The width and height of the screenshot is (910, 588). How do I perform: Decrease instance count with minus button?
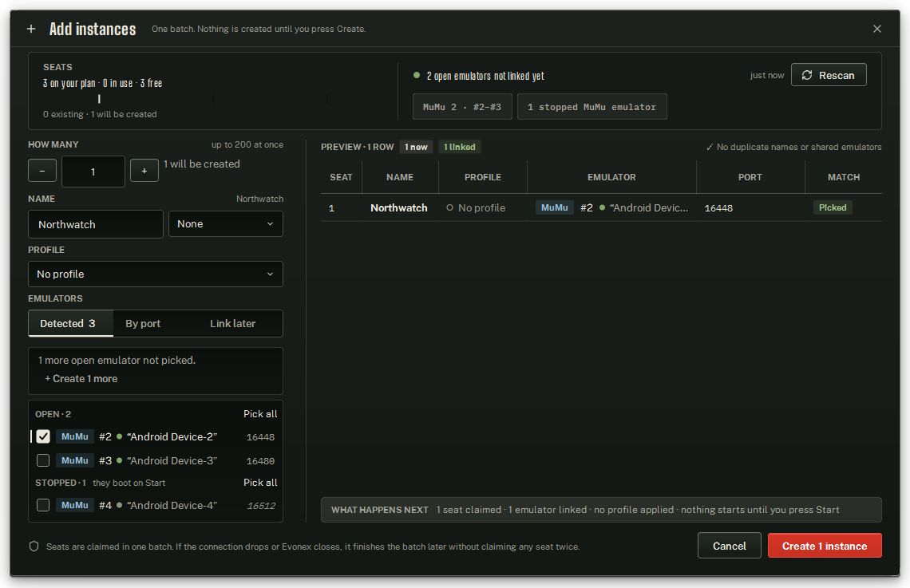point(42,171)
